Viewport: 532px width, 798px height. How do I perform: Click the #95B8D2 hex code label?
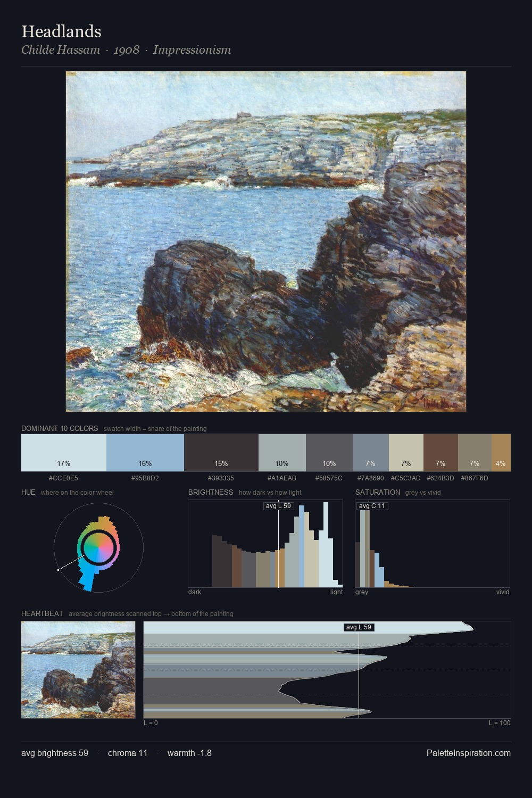click(x=145, y=478)
